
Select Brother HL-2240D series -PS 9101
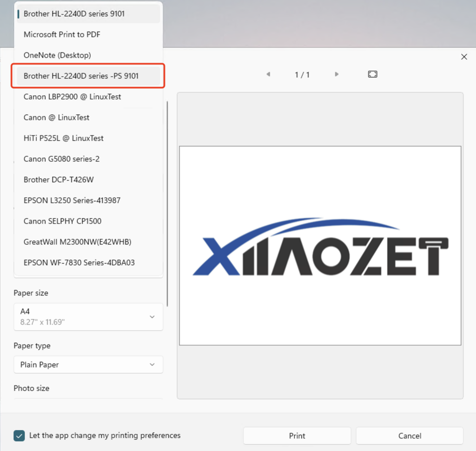tap(88, 76)
